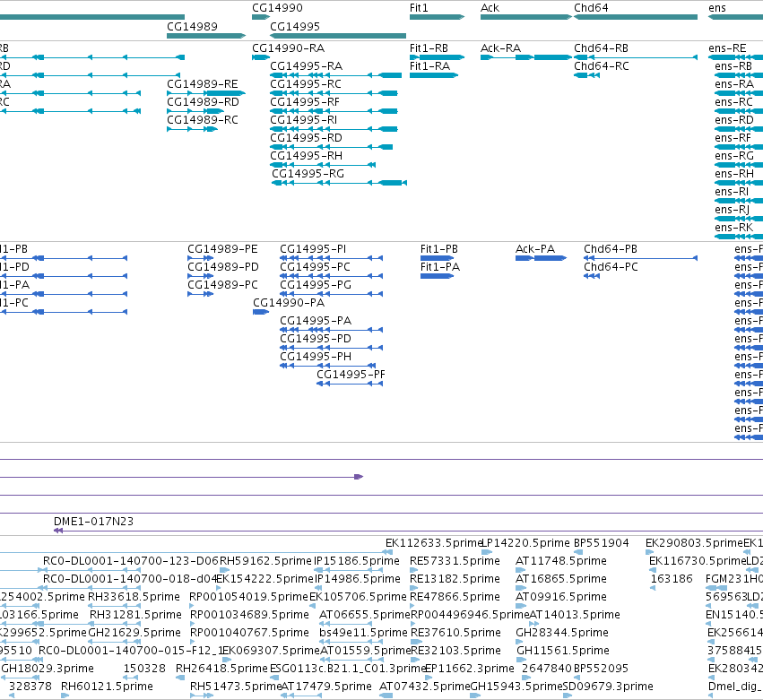Screen dimensions: 763x700
Task: Select the BP551904 EST feature
Action: (578, 552)
